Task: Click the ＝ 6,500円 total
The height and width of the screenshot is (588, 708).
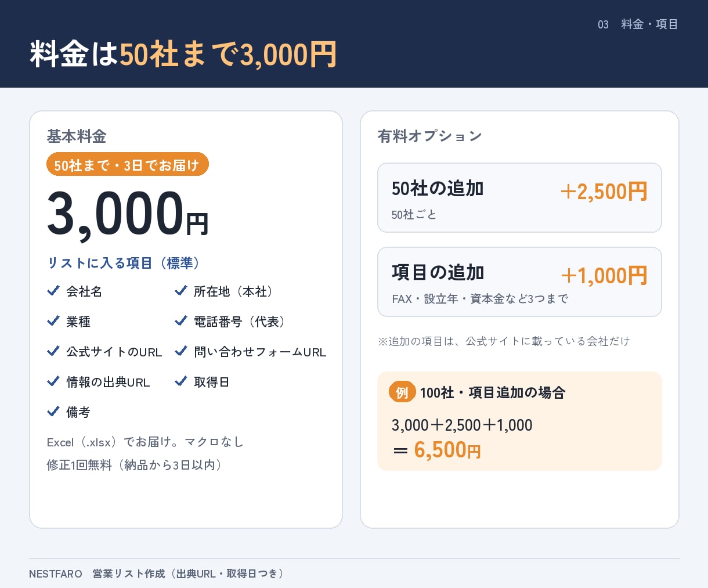Action: pos(436,450)
